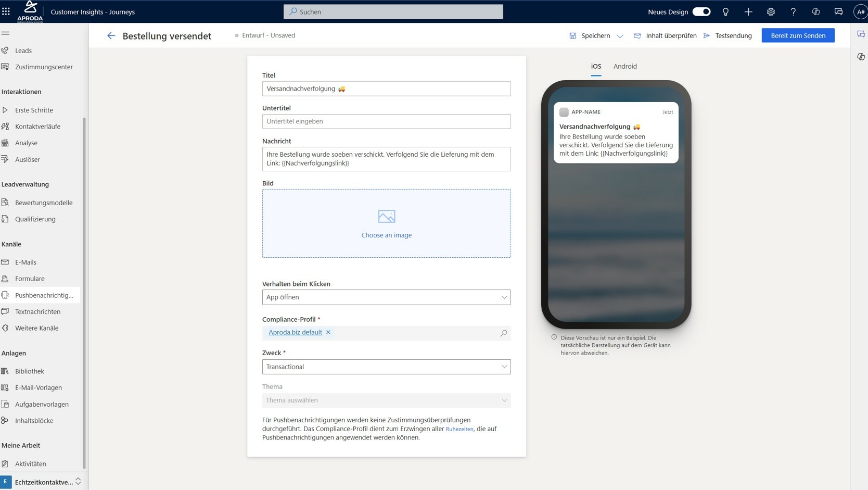This screenshot has width=868, height=490.
Task: Open E-Mails channel from the sidebar
Action: click(x=27, y=262)
